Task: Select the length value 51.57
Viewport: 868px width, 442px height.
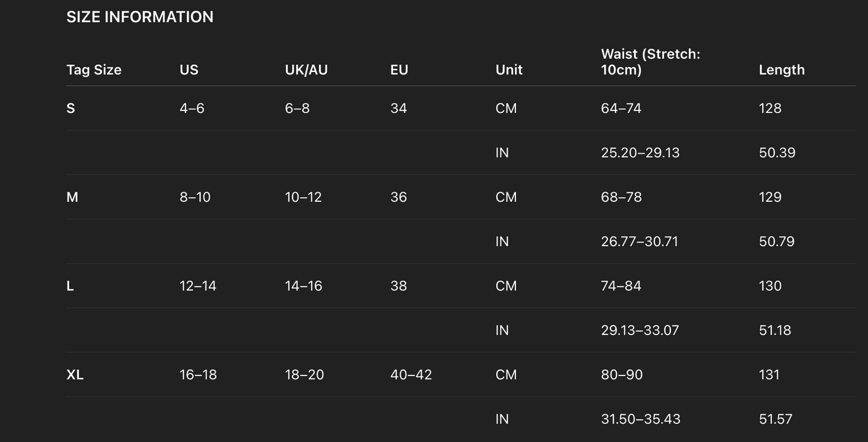Action: click(x=775, y=419)
